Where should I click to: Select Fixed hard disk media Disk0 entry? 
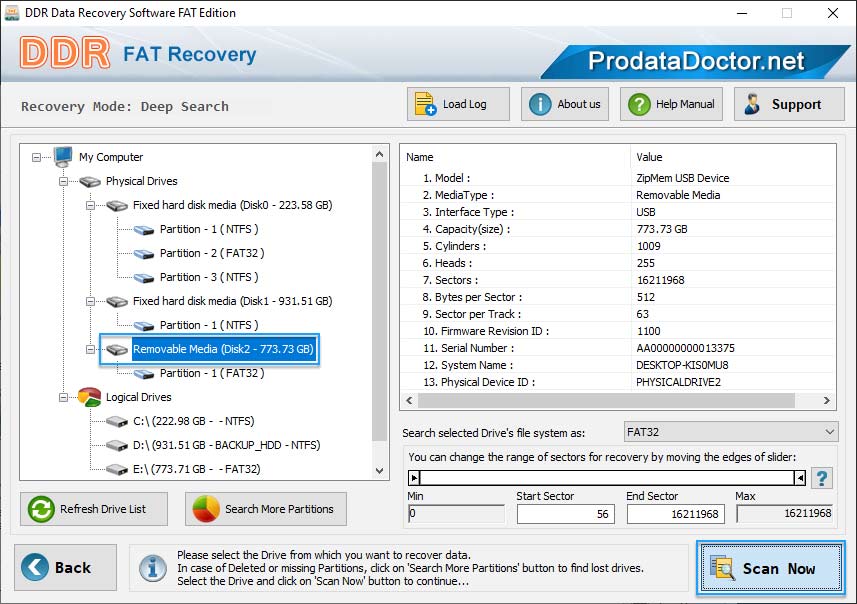tap(232, 206)
